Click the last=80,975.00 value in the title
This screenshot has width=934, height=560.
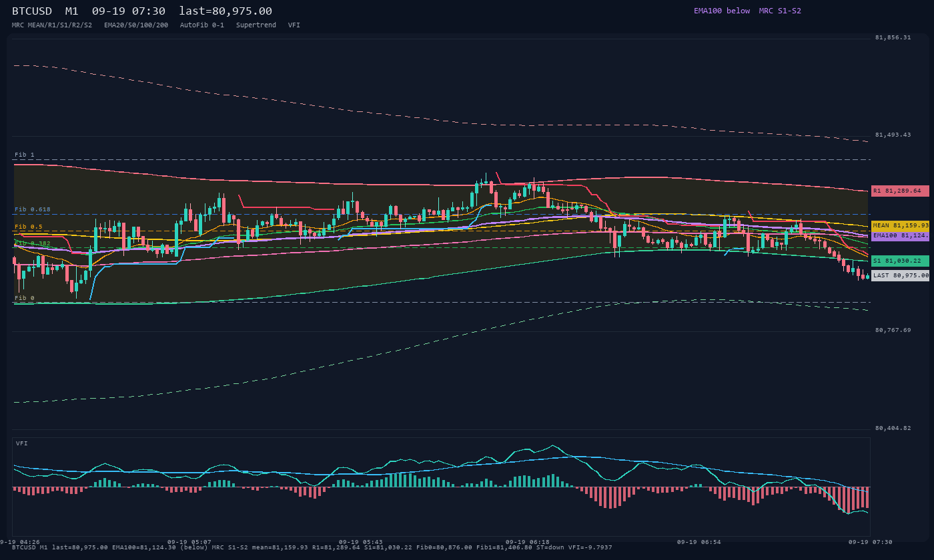pos(225,11)
